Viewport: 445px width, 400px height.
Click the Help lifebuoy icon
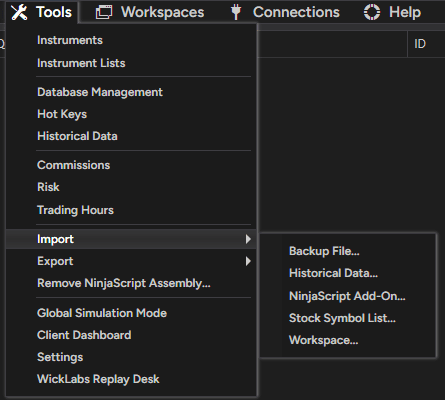pyautogui.click(x=372, y=12)
